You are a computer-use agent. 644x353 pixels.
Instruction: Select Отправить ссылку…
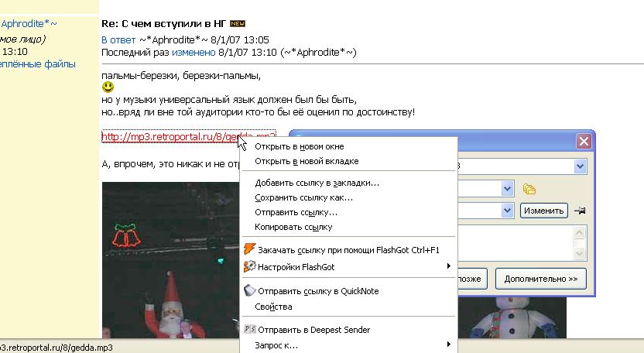[348, 212]
